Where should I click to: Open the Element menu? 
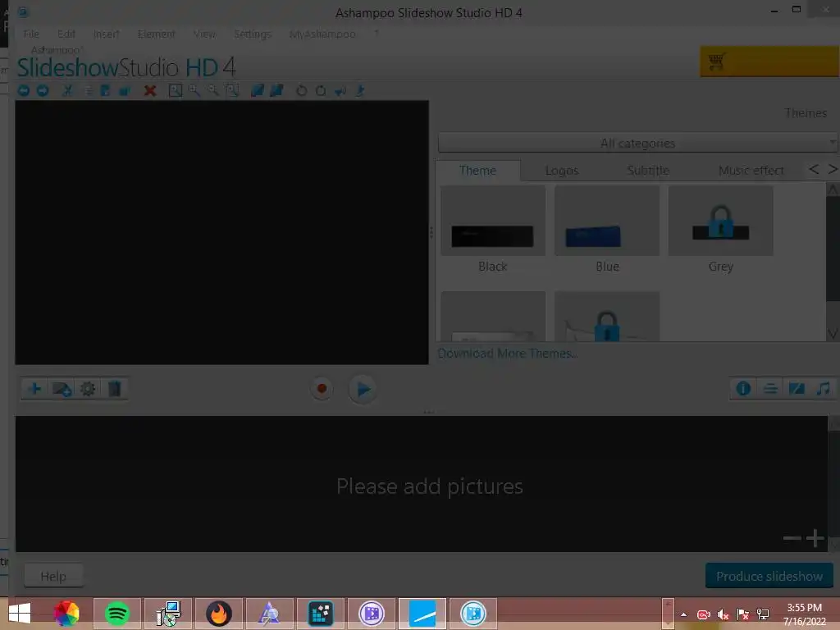[x=156, y=34]
